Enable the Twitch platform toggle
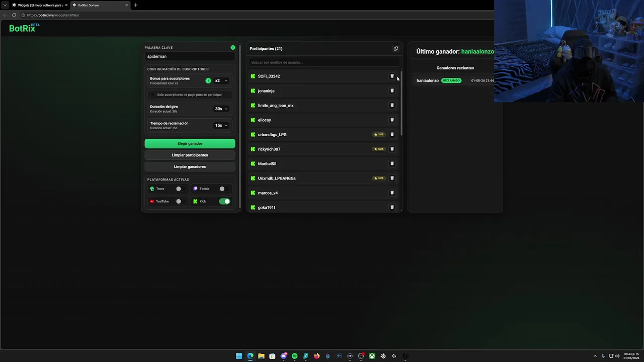 [224, 189]
